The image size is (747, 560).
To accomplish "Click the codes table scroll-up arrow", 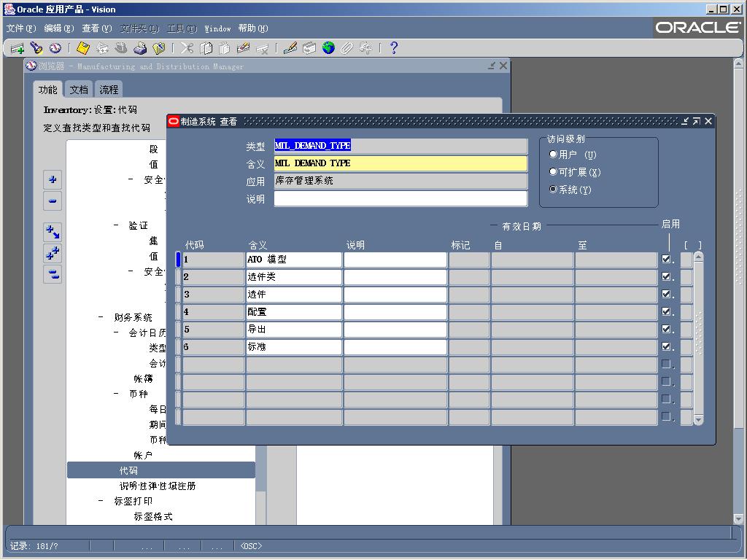I will pos(698,257).
